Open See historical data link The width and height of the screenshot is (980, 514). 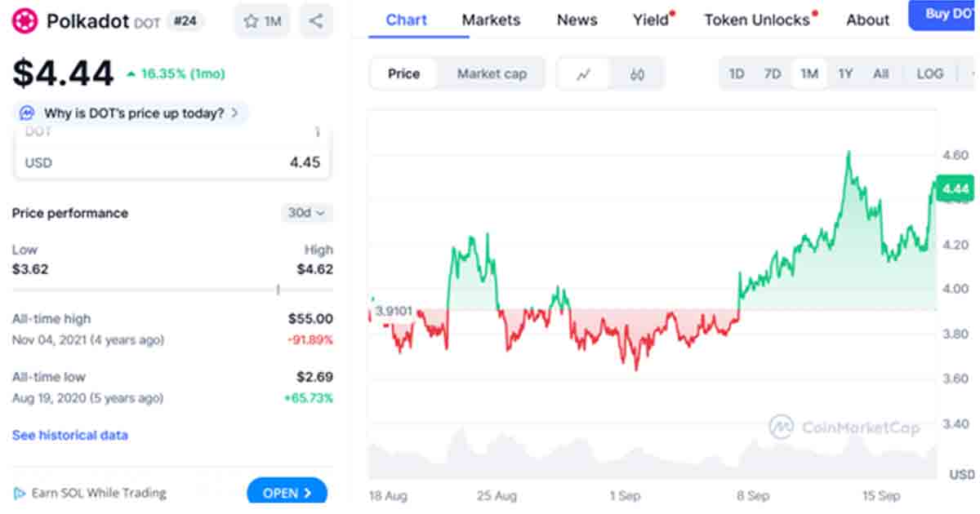pyautogui.click(x=69, y=435)
